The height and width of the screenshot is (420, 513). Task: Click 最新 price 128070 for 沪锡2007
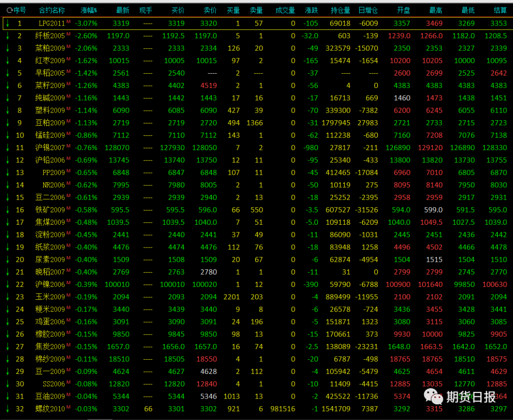[x=117, y=148]
